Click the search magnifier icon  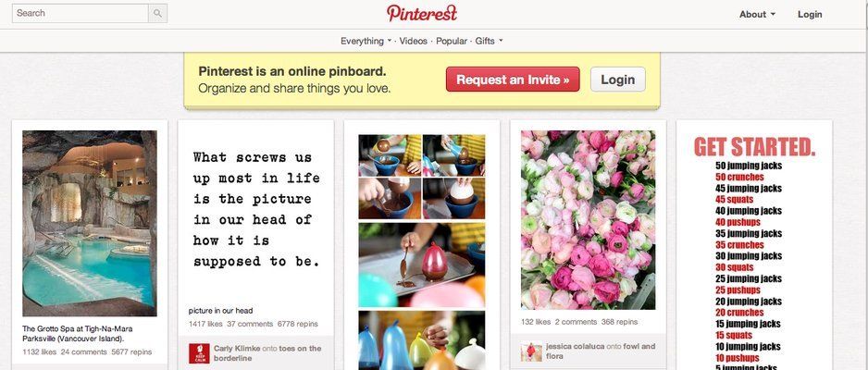coord(157,13)
